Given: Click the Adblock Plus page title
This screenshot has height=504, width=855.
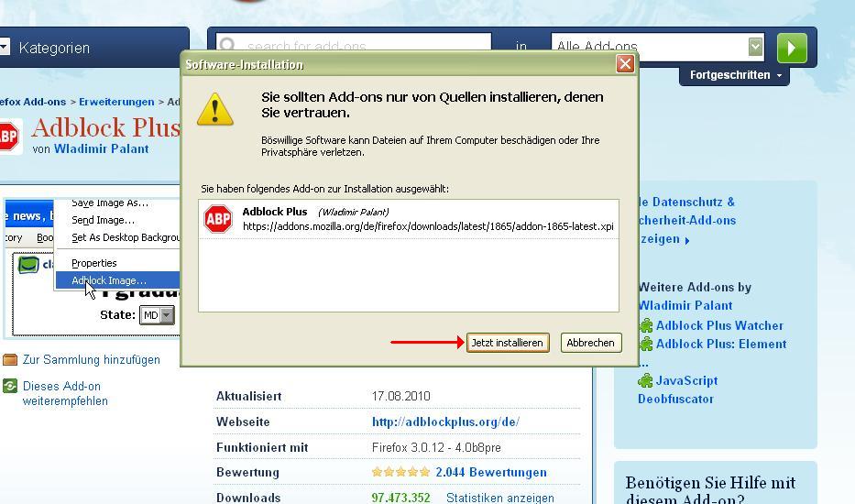Looking at the screenshot, I should click(x=106, y=127).
